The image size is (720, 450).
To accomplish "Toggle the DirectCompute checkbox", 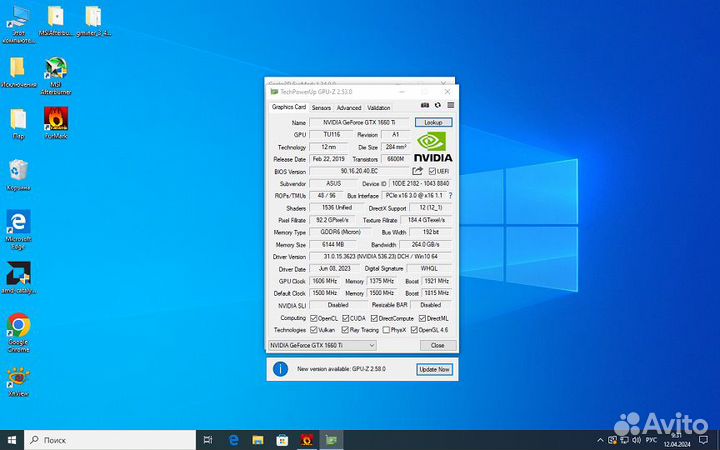I will click(374, 318).
